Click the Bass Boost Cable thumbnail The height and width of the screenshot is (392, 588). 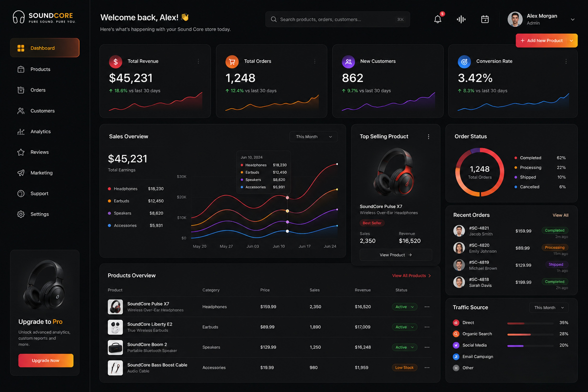point(115,367)
